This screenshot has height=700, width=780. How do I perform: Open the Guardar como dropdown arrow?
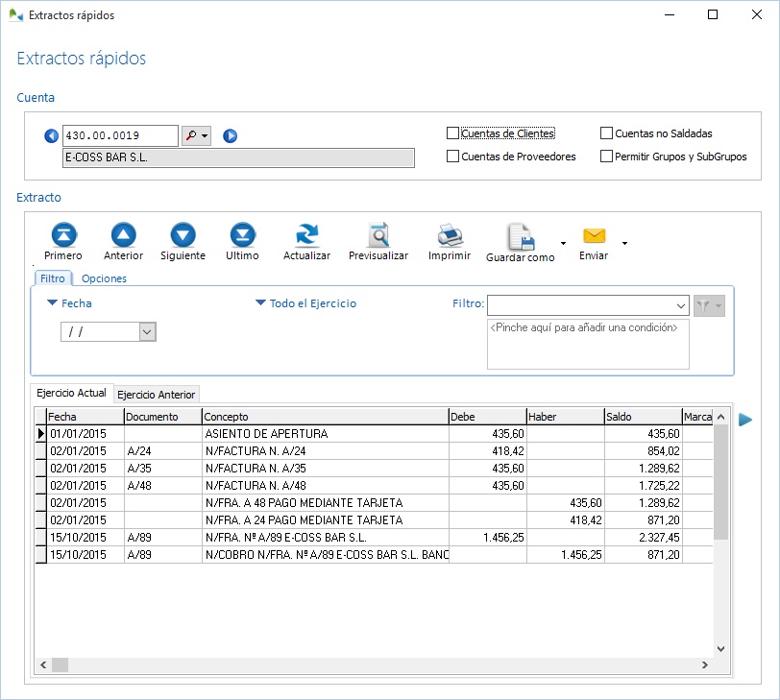click(x=562, y=242)
